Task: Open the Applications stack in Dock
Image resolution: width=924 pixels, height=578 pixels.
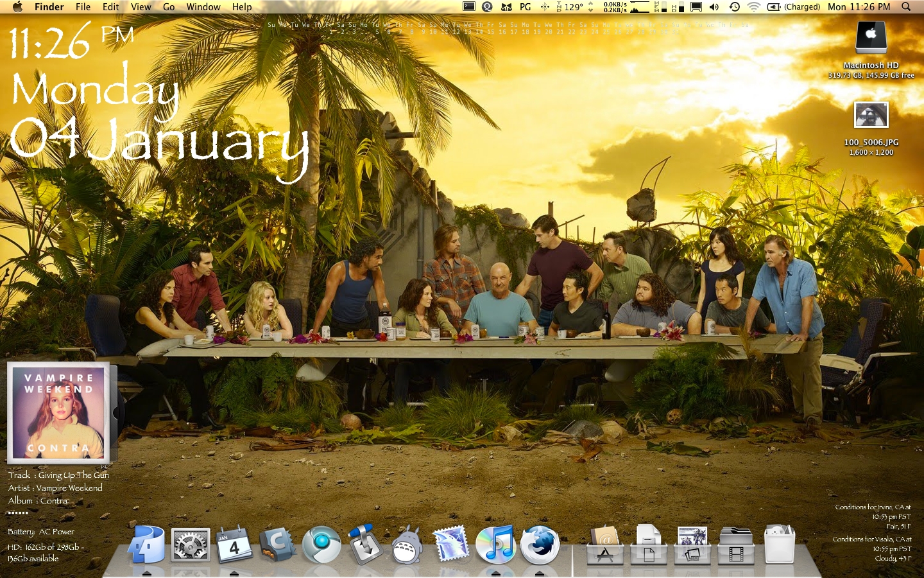Action: pyautogui.click(x=605, y=545)
